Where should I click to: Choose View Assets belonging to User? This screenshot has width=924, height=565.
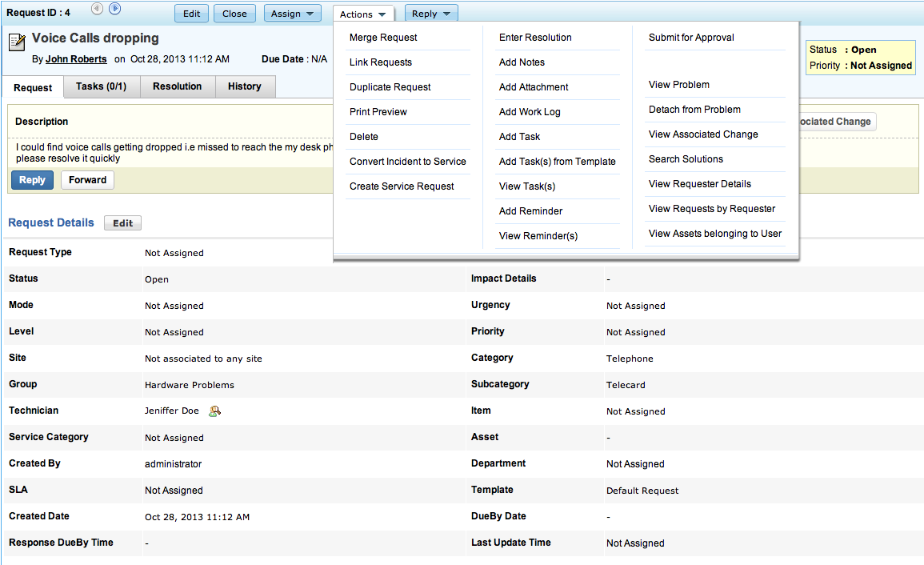click(x=715, y=233)
